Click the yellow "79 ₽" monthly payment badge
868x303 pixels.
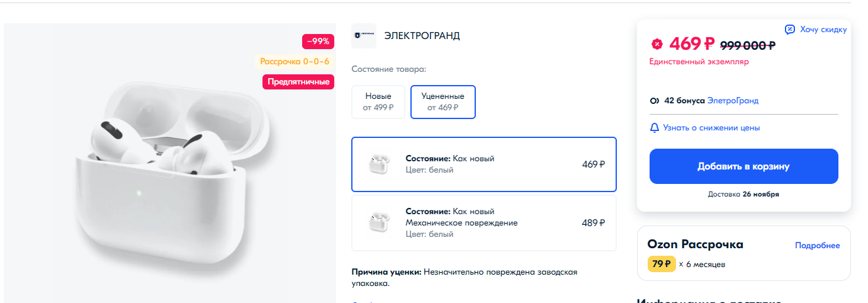(x=661, y=264)
